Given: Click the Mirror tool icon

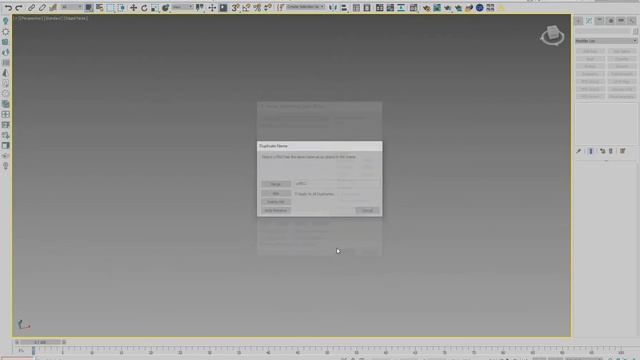Looking at the screenshot, I should click(x=333, y=8).
